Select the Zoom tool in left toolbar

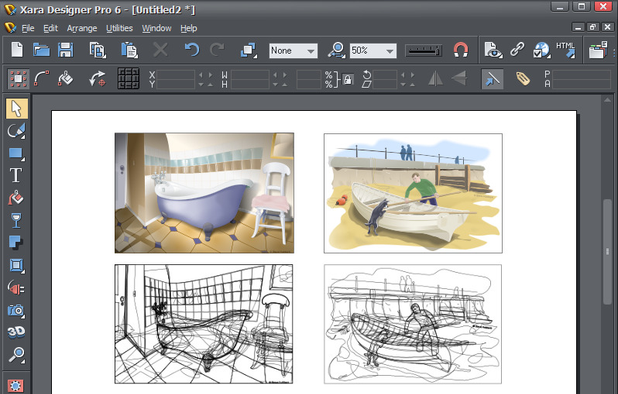point(17,355)
